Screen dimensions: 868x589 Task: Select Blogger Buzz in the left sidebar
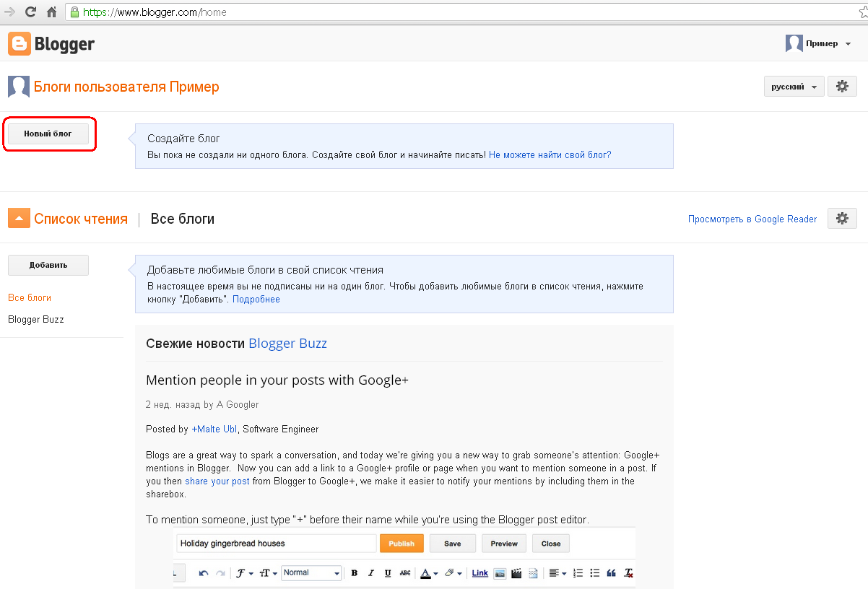click(36, 319)
